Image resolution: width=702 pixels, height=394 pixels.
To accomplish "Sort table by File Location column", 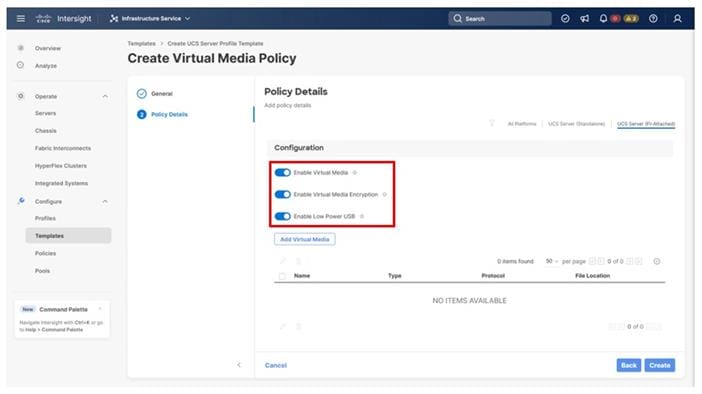I will click(x=592, y=275).
